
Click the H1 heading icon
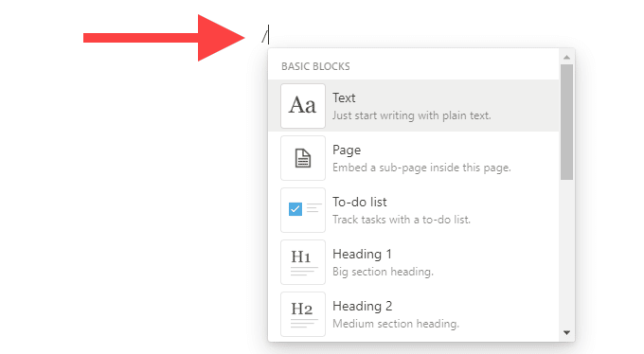[303, 262]
